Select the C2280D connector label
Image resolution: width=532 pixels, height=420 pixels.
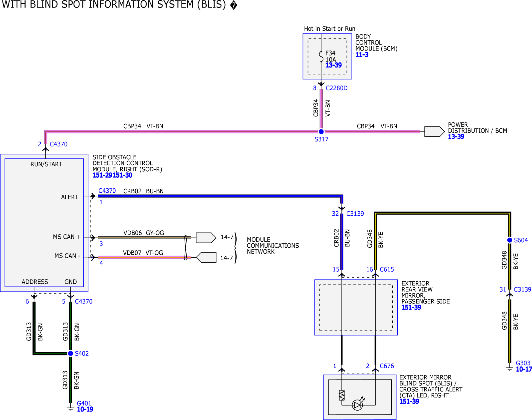tap(336, 88)
